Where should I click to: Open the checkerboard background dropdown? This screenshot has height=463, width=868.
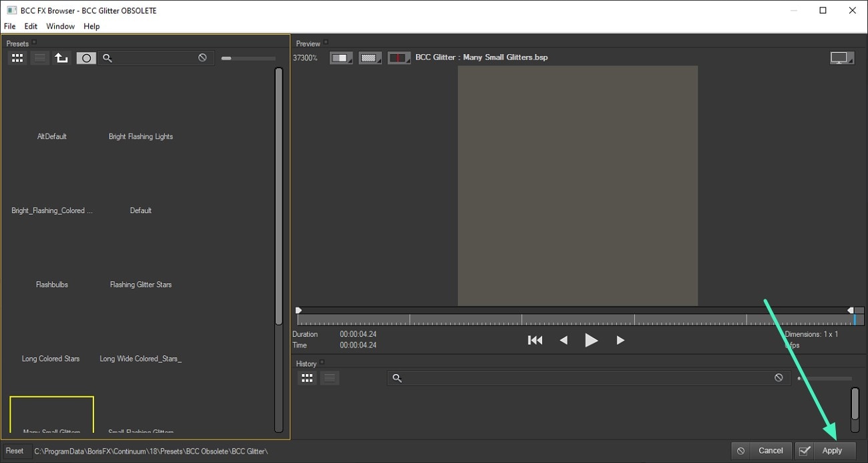(370, 58)
